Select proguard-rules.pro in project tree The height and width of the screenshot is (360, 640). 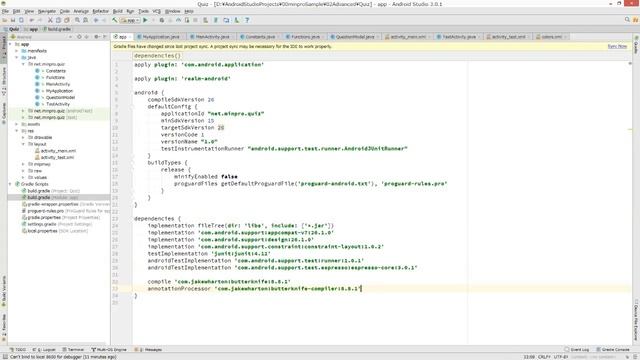pyautogui.click(x=45, y=211)
